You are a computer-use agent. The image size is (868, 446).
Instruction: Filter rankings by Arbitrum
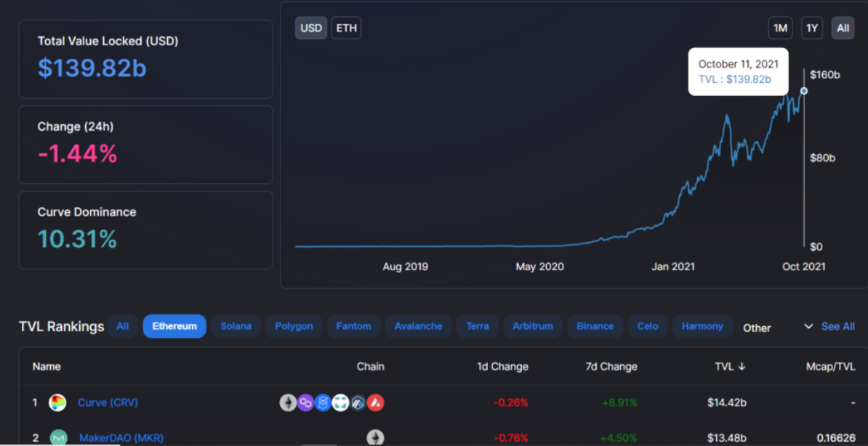tap(533, 326)
